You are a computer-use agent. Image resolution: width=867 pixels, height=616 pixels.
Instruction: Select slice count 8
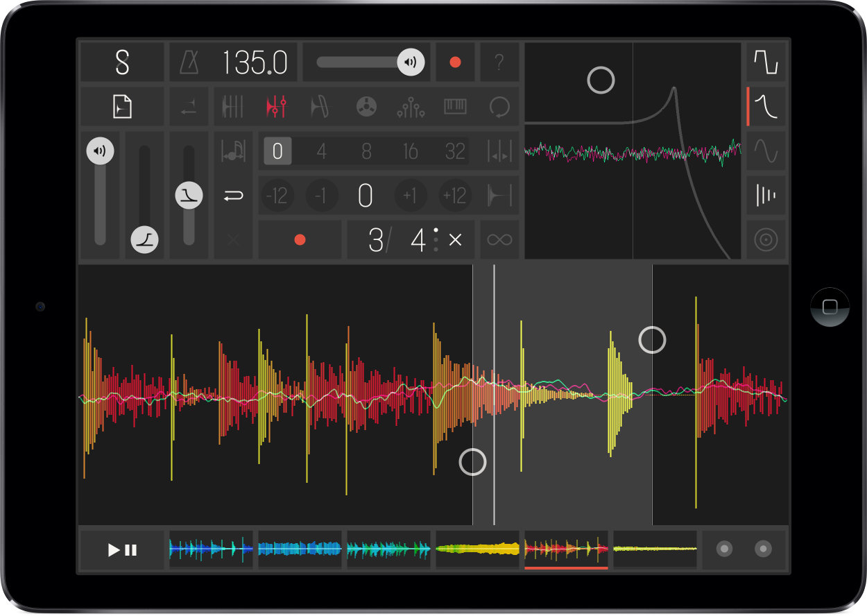(x=366, y=151)
